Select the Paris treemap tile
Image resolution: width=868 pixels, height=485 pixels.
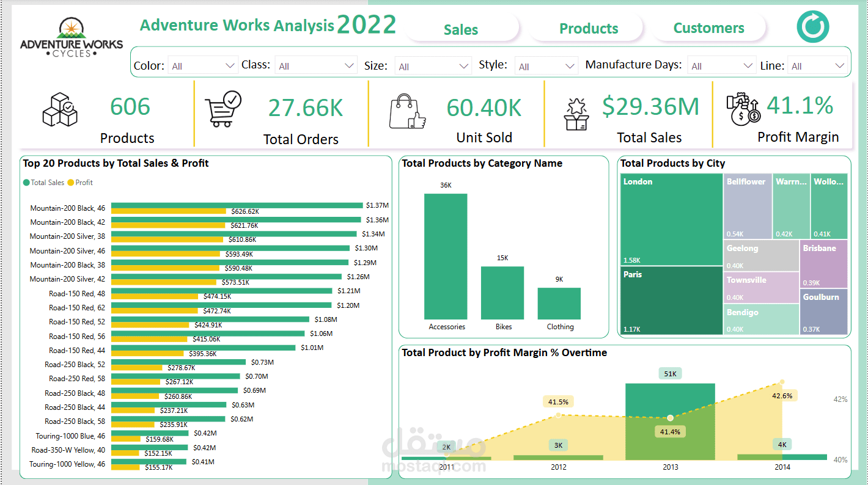(x=671, y=301)
